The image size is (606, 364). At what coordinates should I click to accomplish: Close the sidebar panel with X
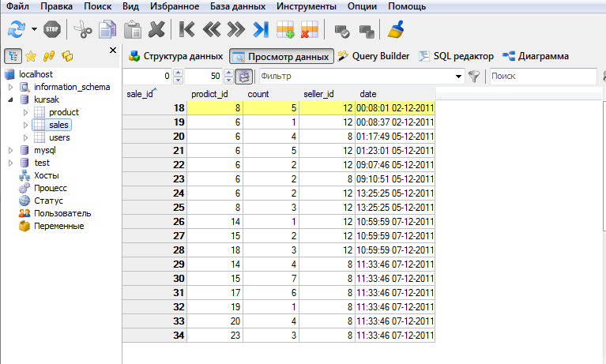pyautogui.click(x=113, y=51)
